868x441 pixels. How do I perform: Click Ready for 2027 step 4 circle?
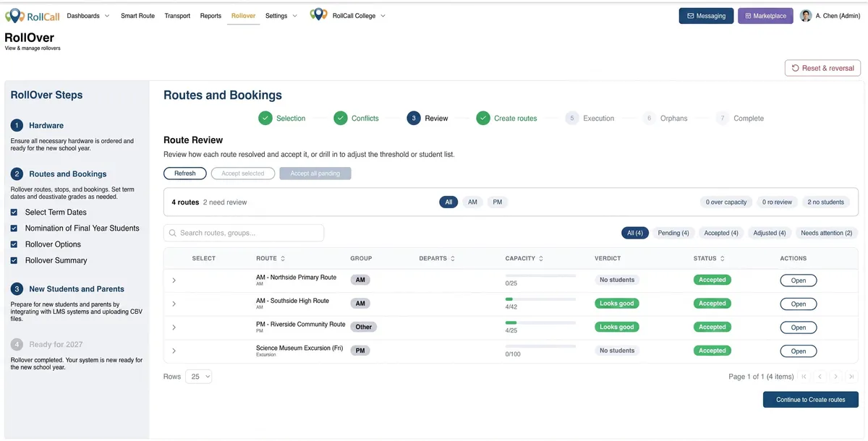click(17, 345)
